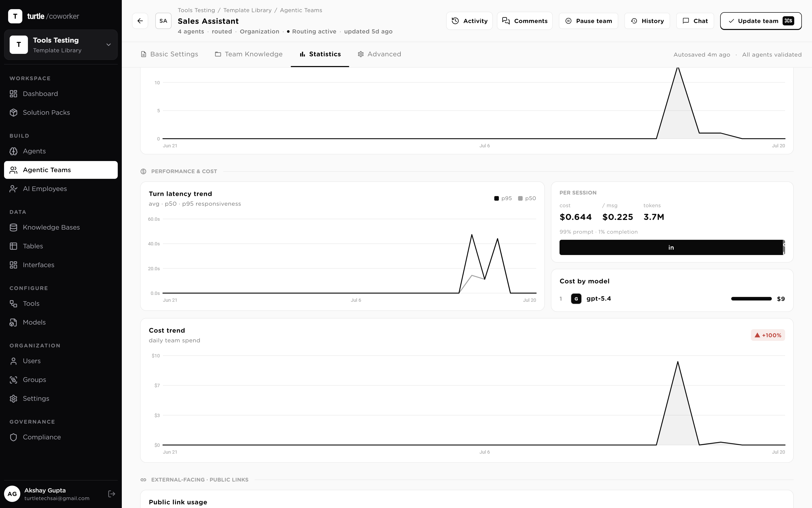Click the Groups icon in sidebar
This screenshot has width=812, height=508.
(13, 380)
